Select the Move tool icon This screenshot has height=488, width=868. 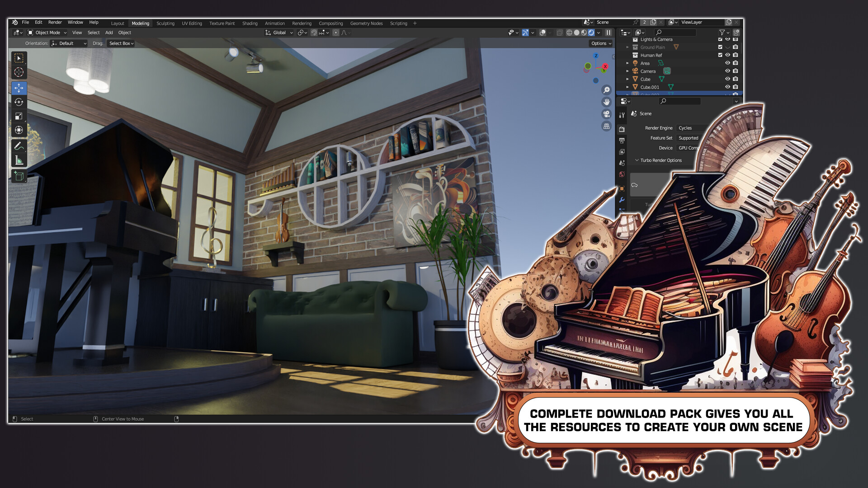[19, 88]
